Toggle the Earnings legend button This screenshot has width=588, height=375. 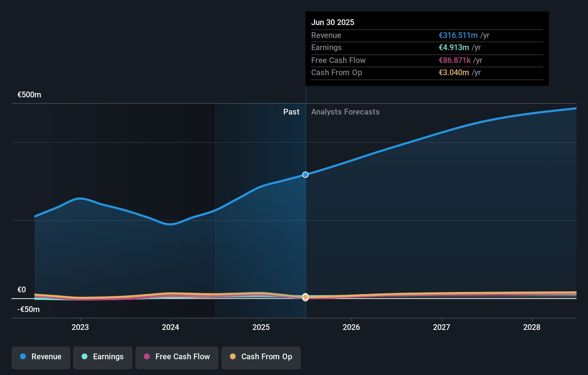click(103, 357)
